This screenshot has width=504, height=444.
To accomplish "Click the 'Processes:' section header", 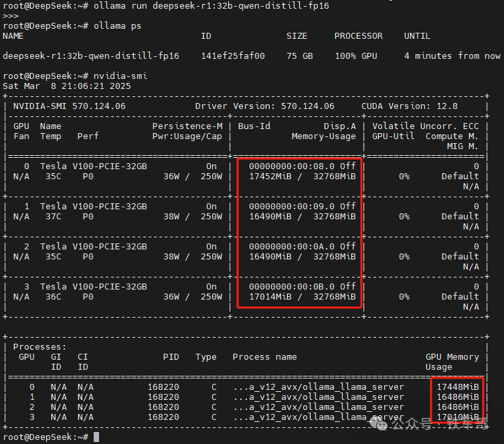I will (x=40, y=347).
